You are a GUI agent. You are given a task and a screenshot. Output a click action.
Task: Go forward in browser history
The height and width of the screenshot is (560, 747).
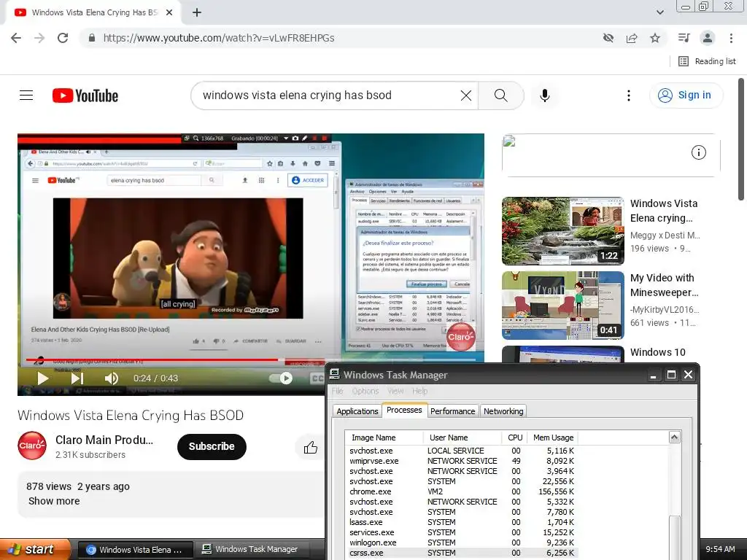click(39, 38)
